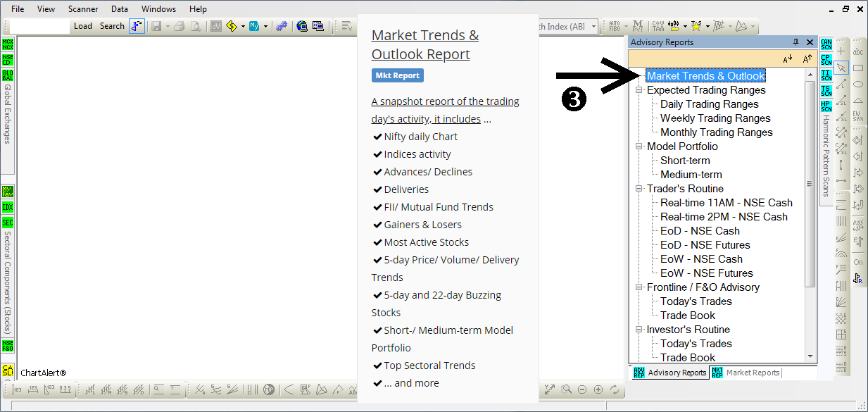Switch to the Market Reports tab

point(746,373)
